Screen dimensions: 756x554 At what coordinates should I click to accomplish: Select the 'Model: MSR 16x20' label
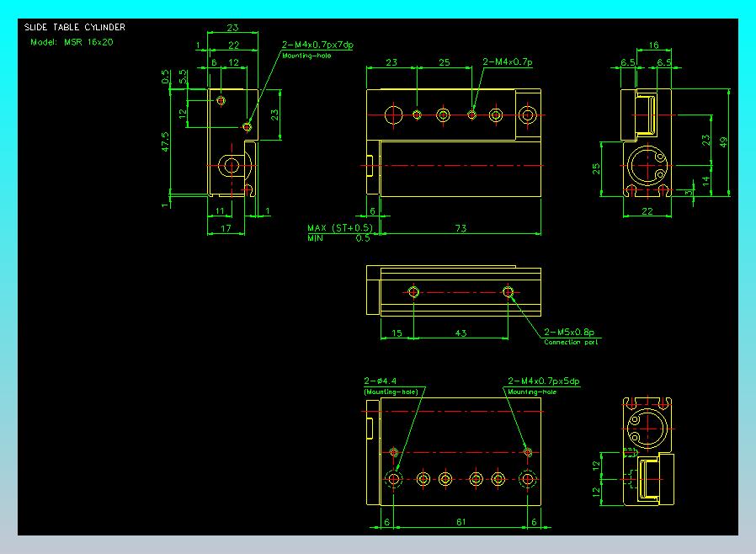click(72, 42)
